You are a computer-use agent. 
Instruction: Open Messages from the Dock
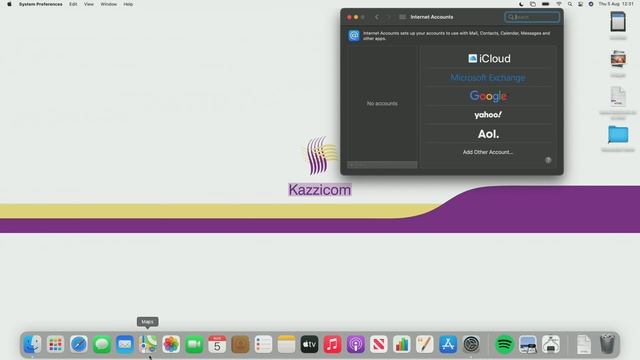(102, 344)
